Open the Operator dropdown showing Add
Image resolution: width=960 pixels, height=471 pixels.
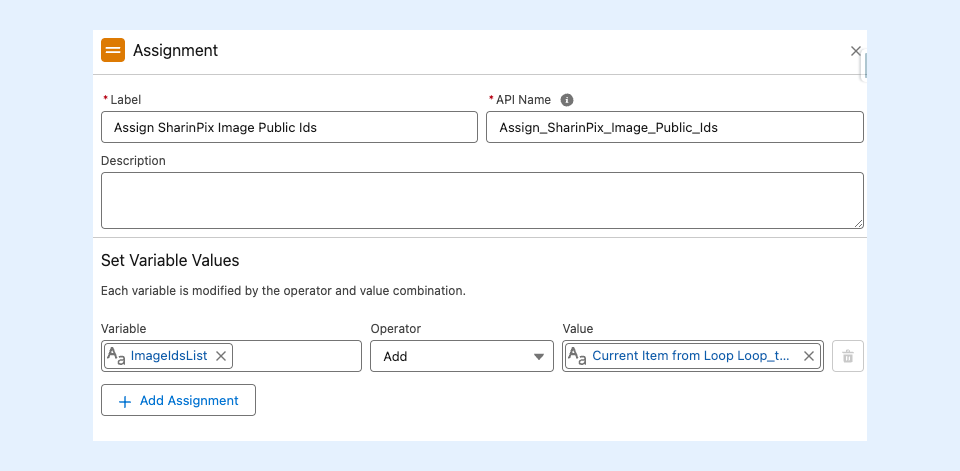pos(461,356)
